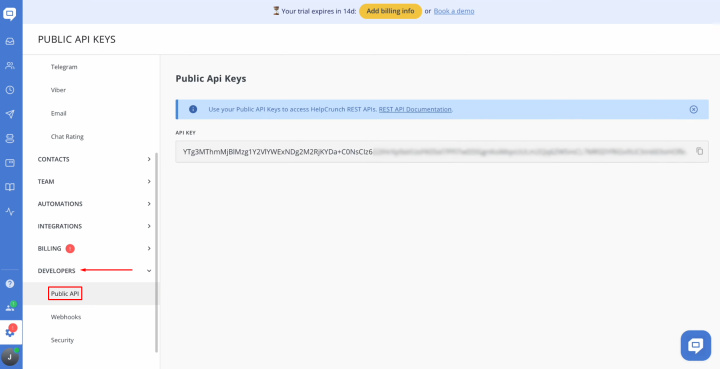Copy the API key with copy icon
The height and width of the screenshot is (369, 720).
pyautogui.click(x=699, y=151)
